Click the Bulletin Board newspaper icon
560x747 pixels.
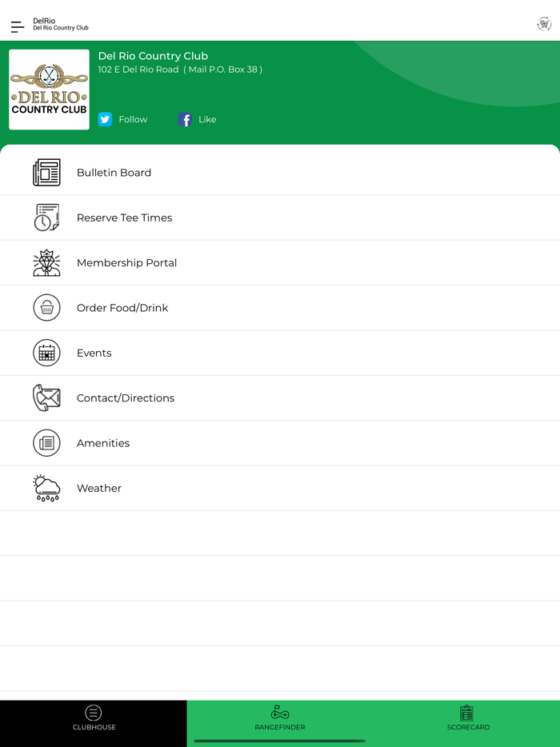[46, 173]
